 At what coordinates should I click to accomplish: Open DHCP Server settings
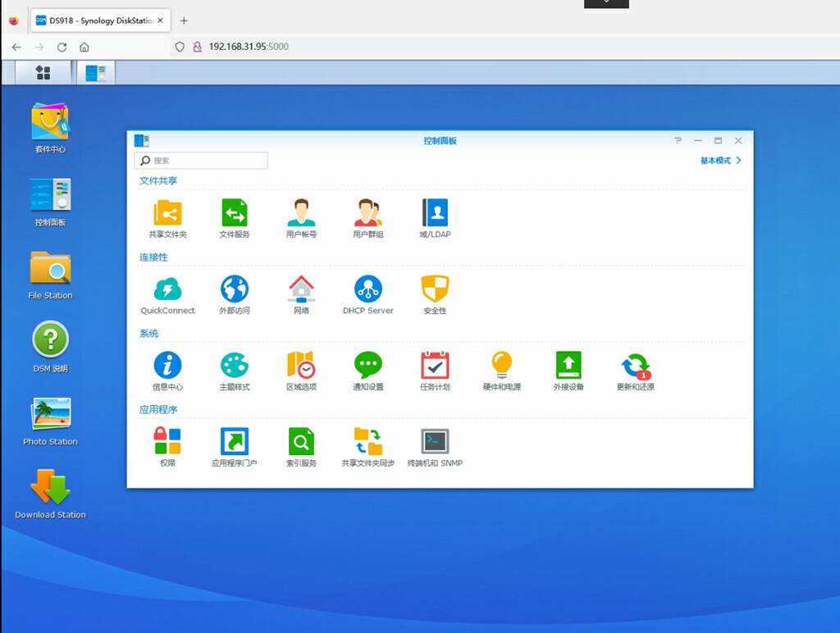point(367,289)
